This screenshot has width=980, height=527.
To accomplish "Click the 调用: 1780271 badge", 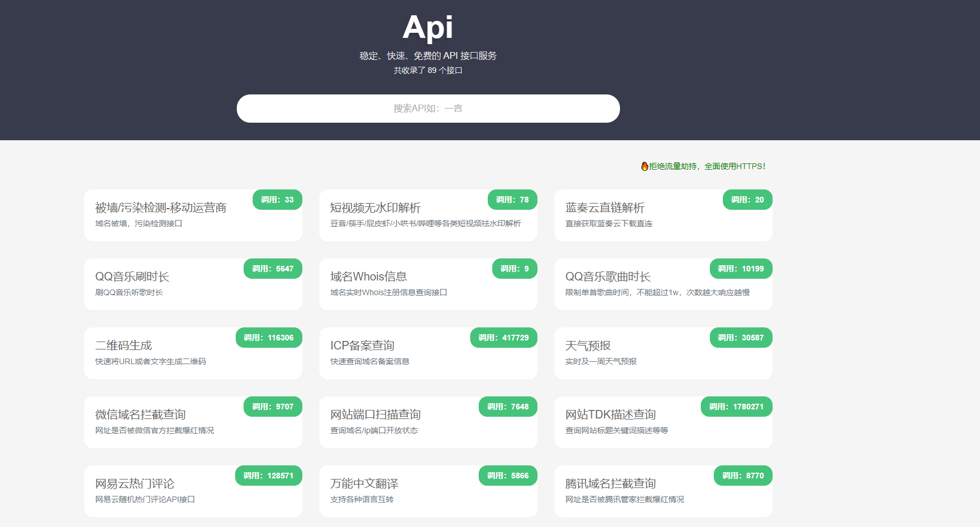I will tap(736, 407).
